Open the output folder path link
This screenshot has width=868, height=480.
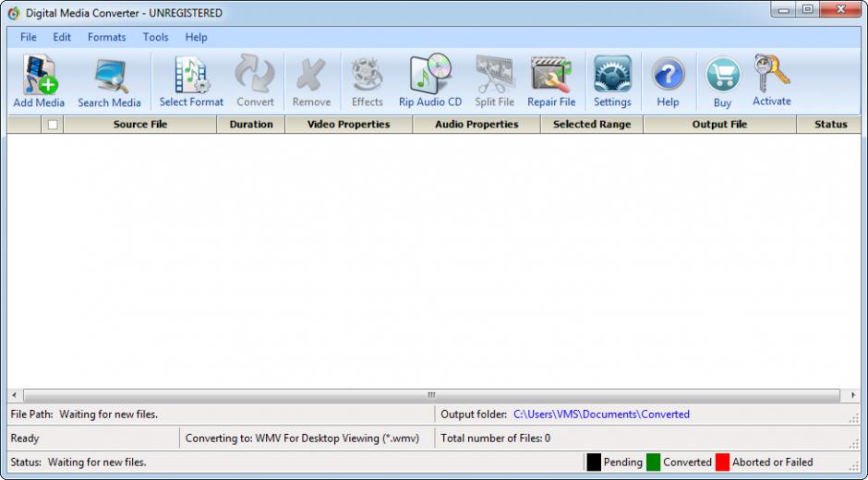602,414
